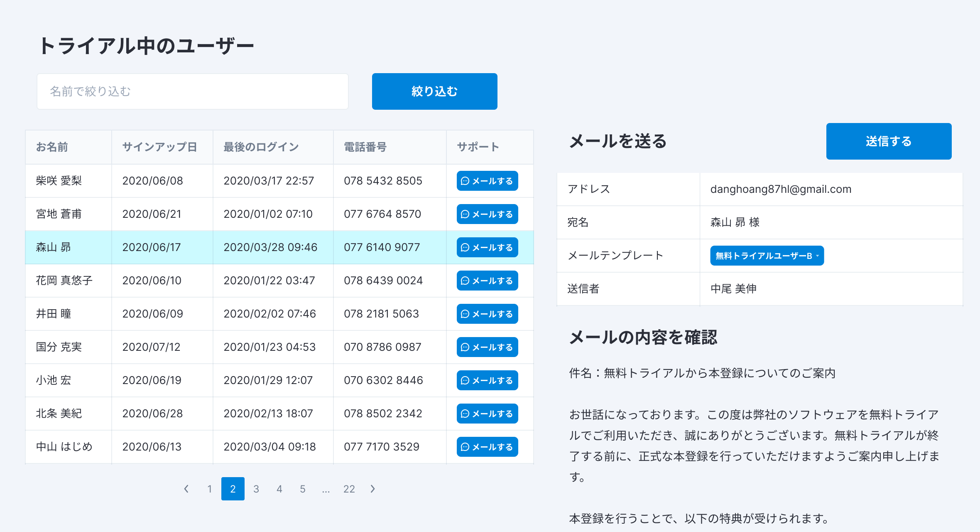Go to previous page with left chevron
Image resolution: width=980 pixels, height=532 pixels.
point(186,489)
